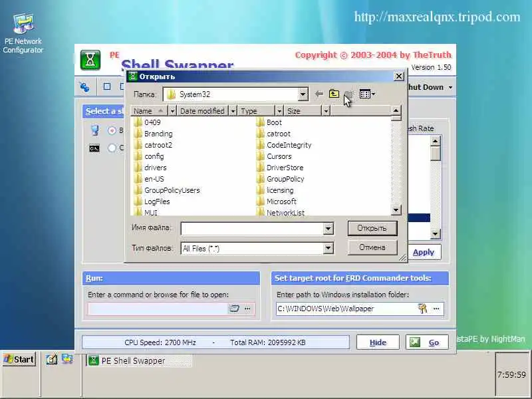Select the first shell radio button
This screenshot has height=399, width=532.
tap(112, 130)
